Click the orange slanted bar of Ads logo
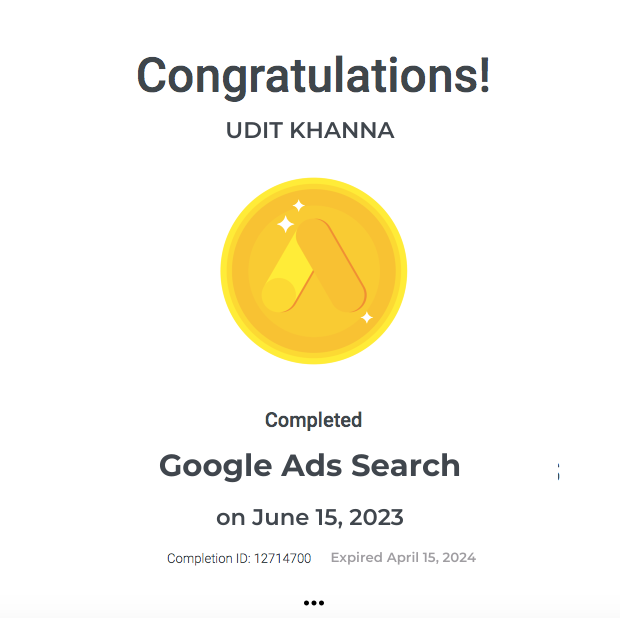620x618 pixels. click(x=331, y=266)
